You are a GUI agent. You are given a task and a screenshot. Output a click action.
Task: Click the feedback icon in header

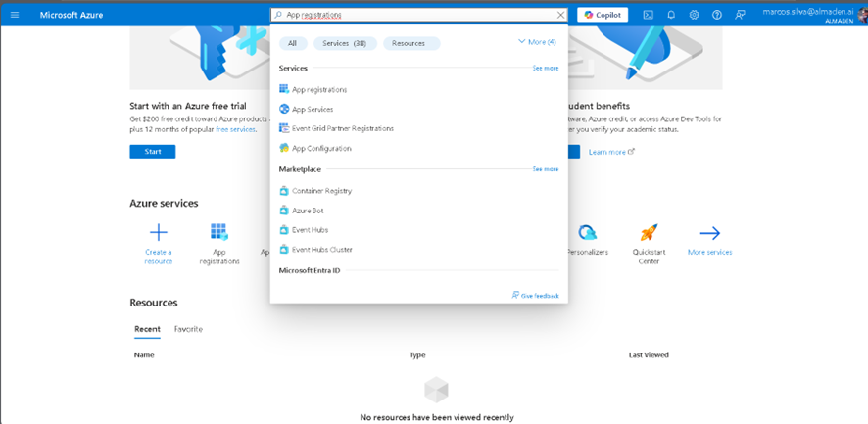tap(741, 15)
